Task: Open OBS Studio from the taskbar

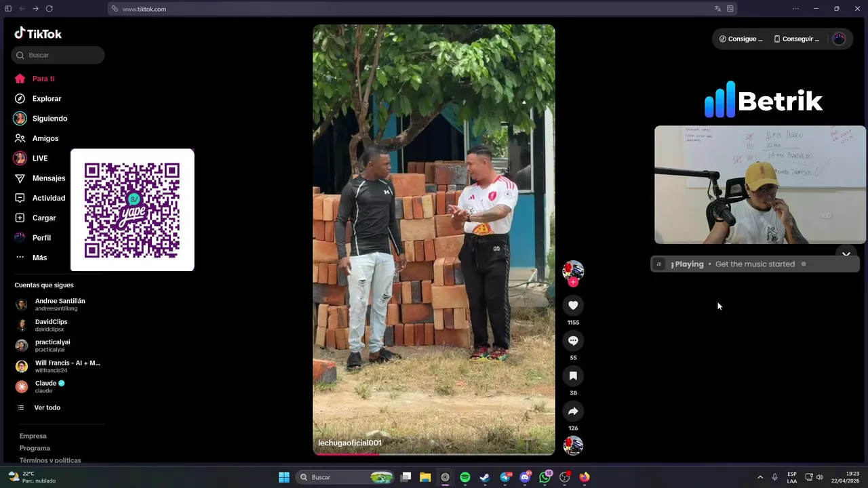Action: (x=565, y=477)
